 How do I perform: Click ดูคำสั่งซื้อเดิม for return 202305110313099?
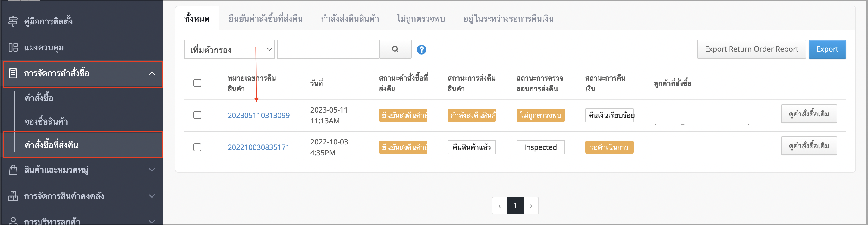pyautogui.click(x=809, y=114)
